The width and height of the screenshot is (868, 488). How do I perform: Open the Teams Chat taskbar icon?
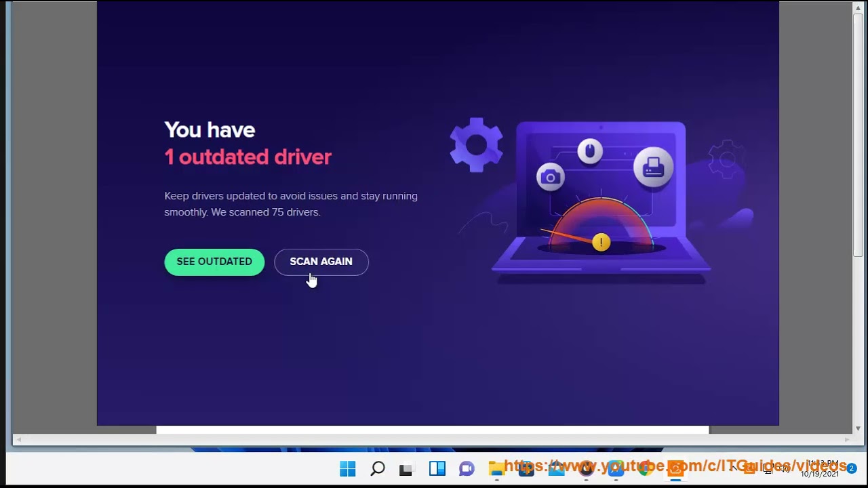(467, 468)
